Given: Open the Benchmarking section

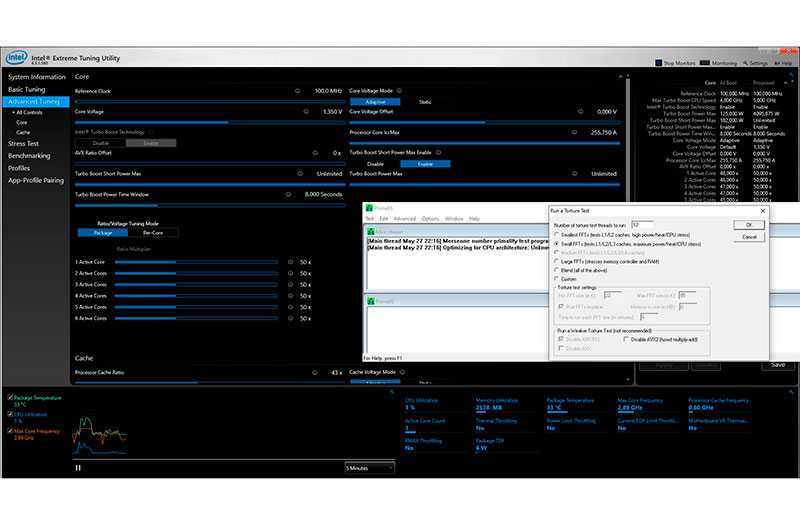Looking at the screenshot, I should click(x=29, y=156).
